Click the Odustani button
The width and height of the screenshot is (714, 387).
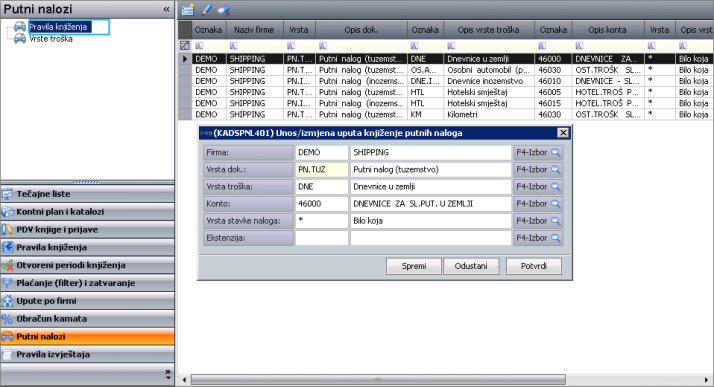click(x=471, y=266)
